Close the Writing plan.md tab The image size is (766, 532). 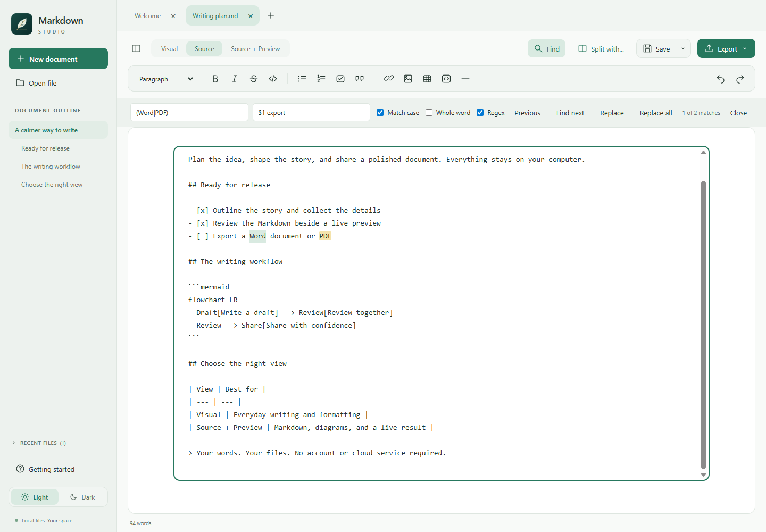251,16
